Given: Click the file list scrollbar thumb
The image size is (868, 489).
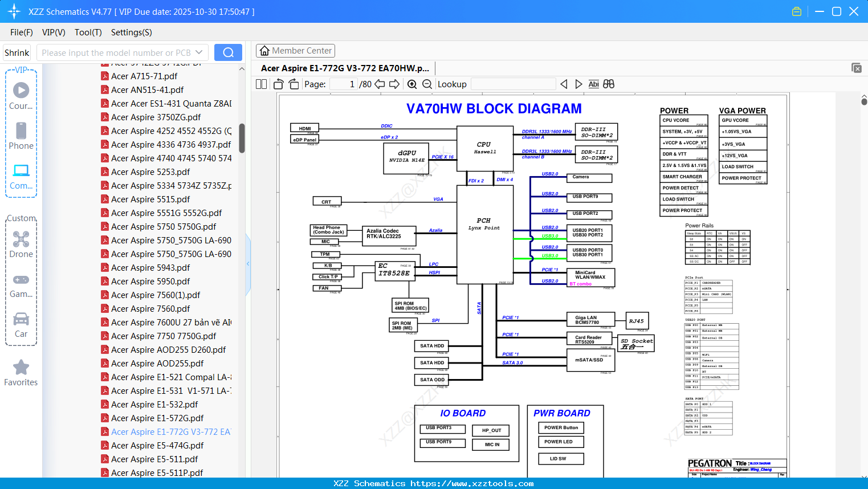Looking at the screenshot, I should coord(242,138).
